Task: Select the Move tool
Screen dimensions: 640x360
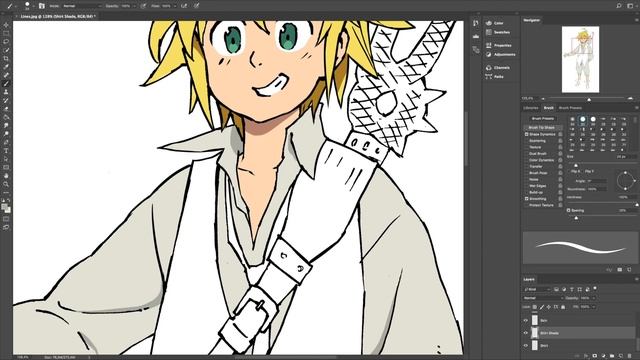Action: coord(6,25)
